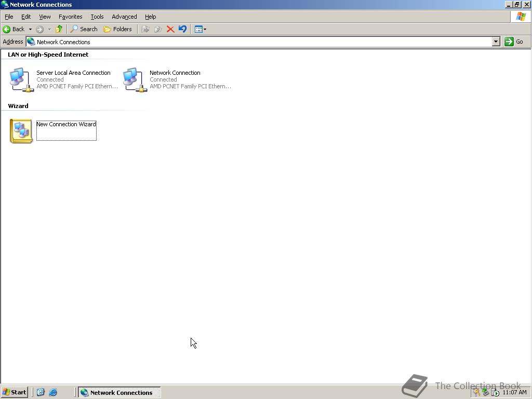Screen dimensions: 532x399
Task: Open the Forward history dropdown arrow
Action: (x=49, y=29)
